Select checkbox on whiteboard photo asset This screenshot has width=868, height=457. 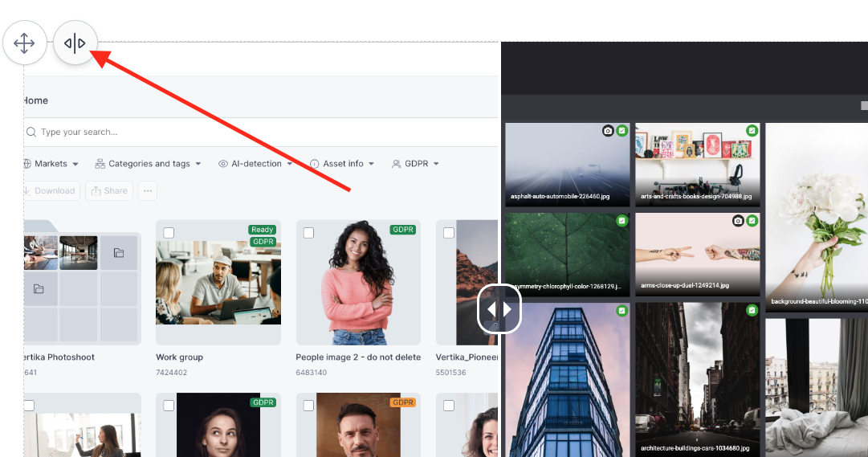pos(30,406)
